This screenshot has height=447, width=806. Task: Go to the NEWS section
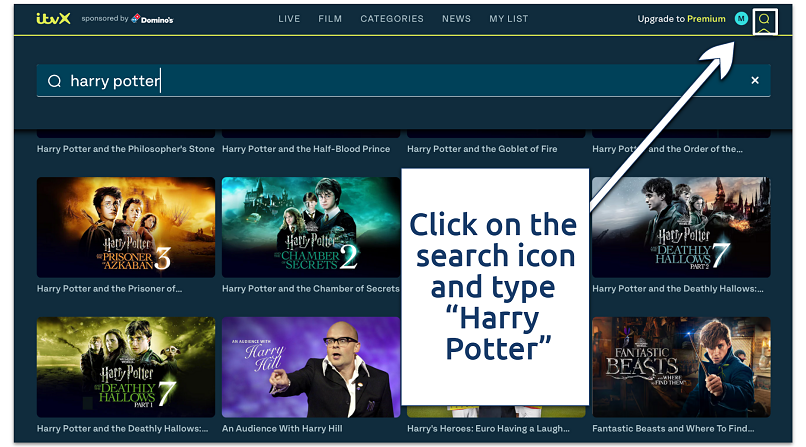pos(456,19)
